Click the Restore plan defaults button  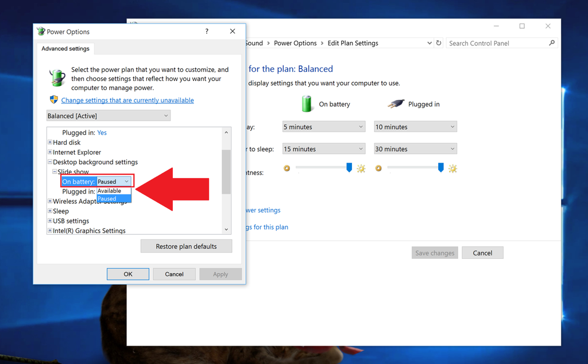pos(186,246)
